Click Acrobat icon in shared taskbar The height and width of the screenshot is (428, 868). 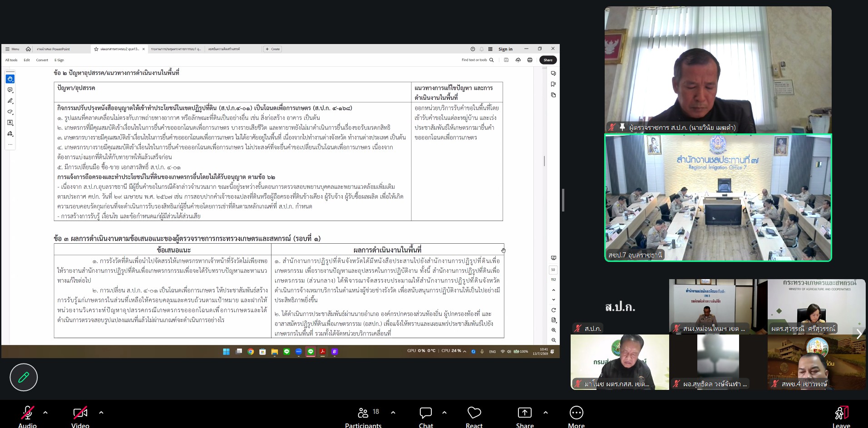click(323, 351)
